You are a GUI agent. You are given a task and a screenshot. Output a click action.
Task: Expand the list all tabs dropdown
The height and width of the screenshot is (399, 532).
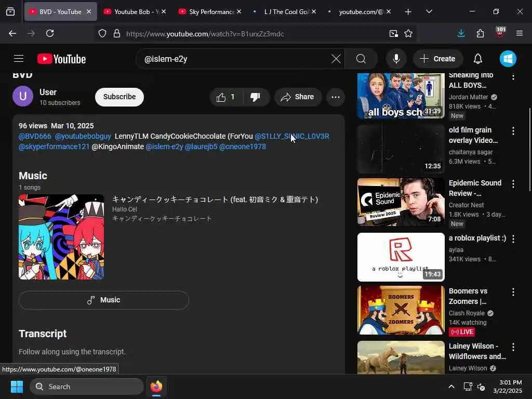click(429, 11)
